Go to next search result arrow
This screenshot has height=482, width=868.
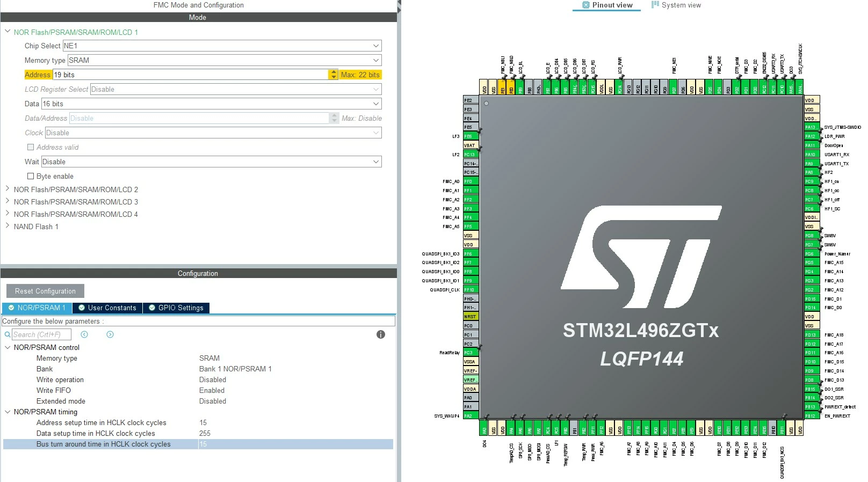(x=110, y=334)
